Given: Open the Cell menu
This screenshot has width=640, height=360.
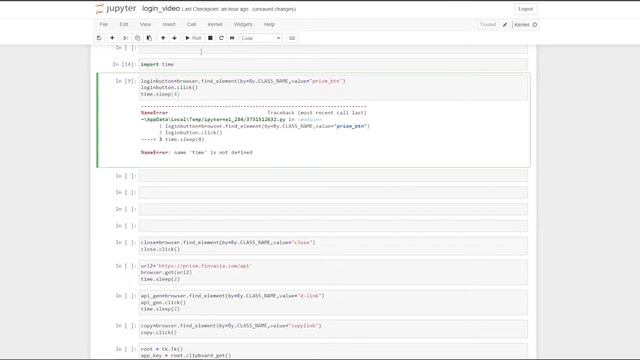Looking at the screenshot, I should [191, 24].
